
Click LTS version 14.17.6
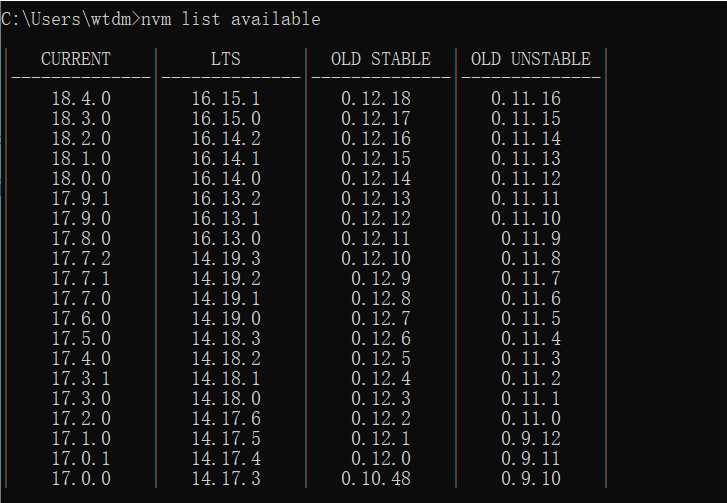click(226, 418)
